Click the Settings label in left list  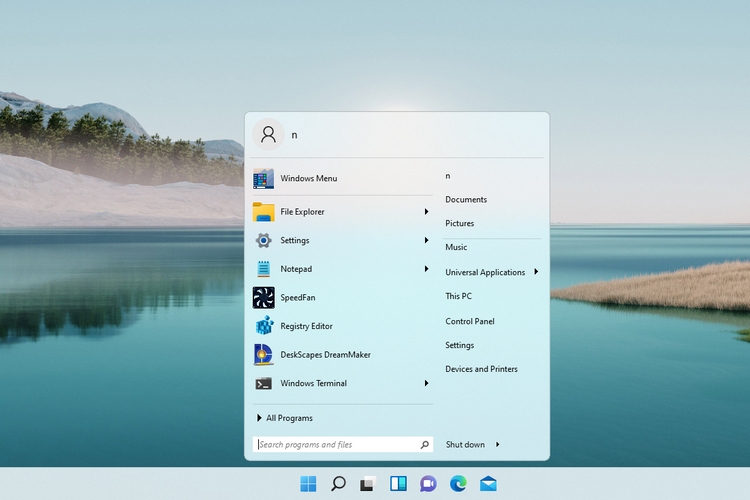tap(295, 240)
